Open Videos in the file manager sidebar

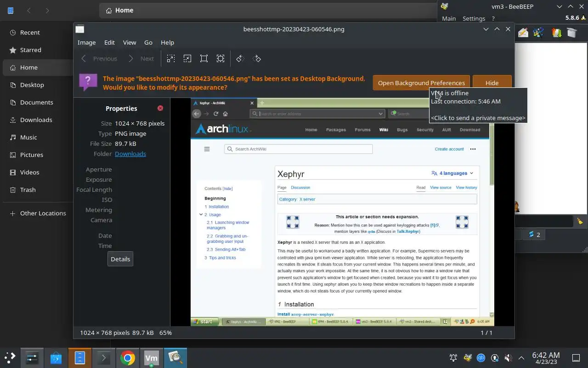coord(37,172)
